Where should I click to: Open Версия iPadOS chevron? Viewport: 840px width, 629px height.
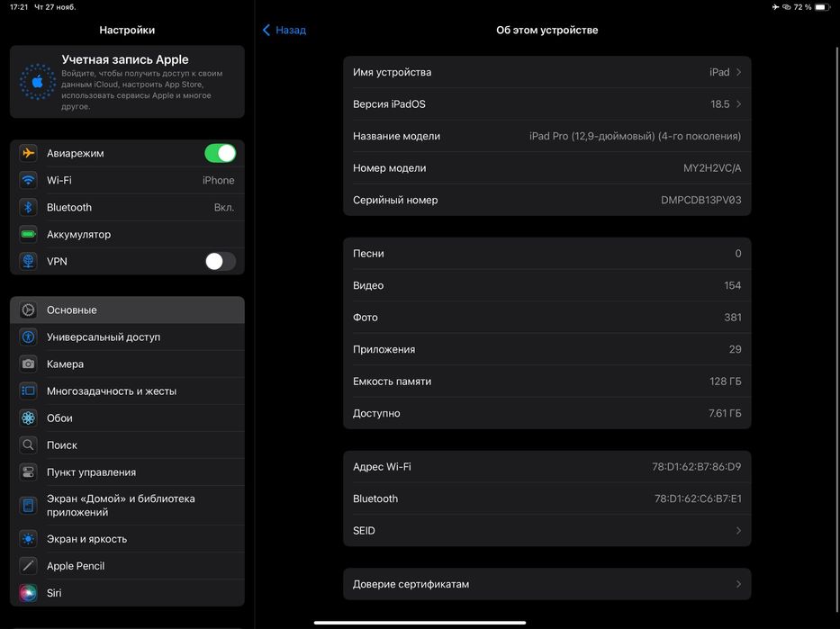[739, 103]
